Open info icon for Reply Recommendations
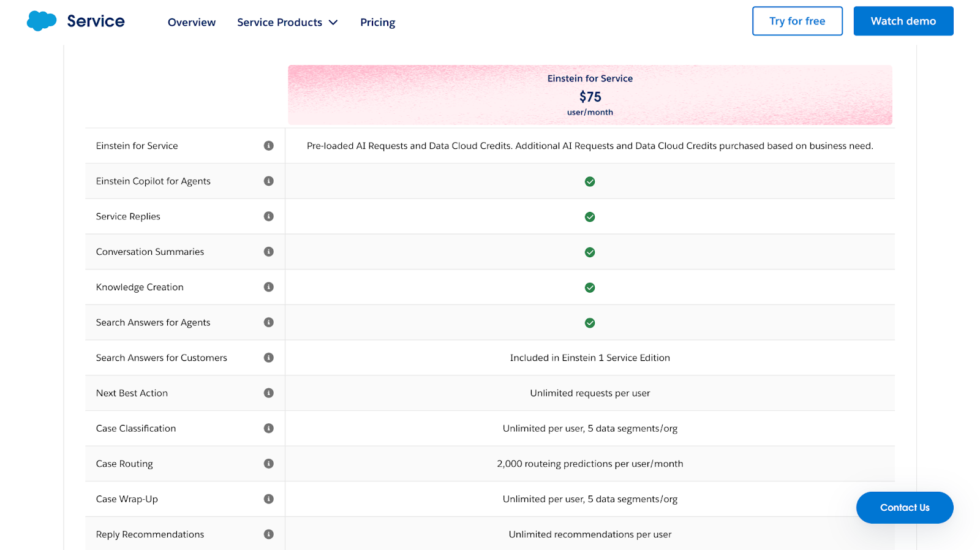 click(268, 534)
